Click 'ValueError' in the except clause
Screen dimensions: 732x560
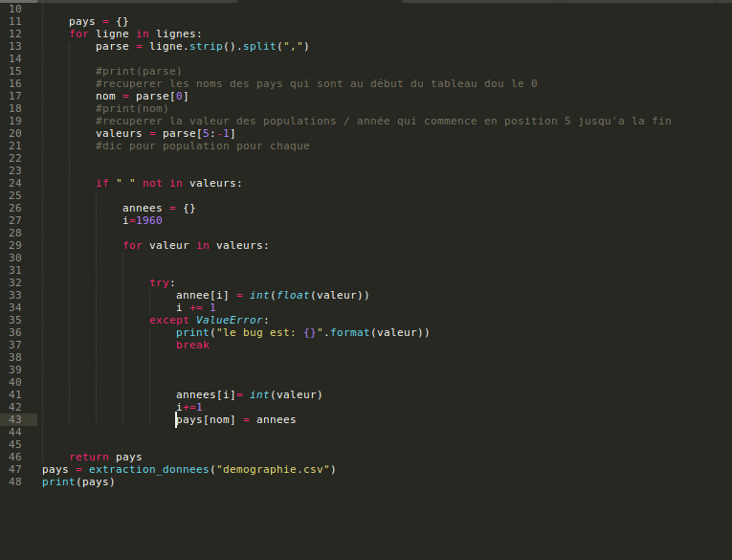click(x=230, y=321)
